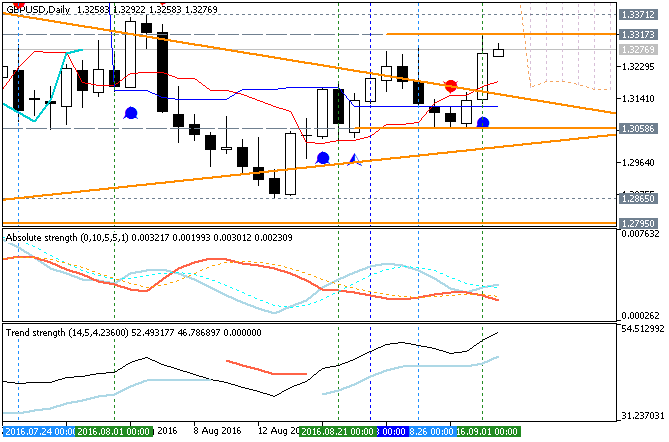Viewport: 669px width, 442px height.
Task: Click the 1.28650 price level label
Action: point(637,198)
